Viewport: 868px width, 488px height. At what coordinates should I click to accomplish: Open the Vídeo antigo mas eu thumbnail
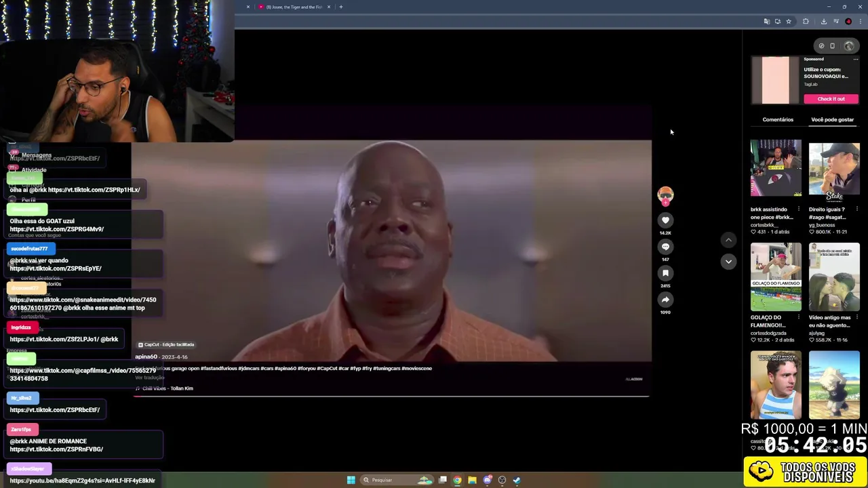coord(834,277)
